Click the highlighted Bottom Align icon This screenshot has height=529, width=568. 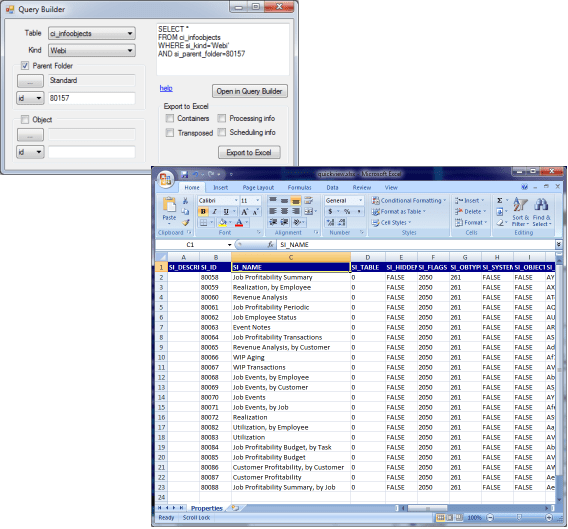296,200
